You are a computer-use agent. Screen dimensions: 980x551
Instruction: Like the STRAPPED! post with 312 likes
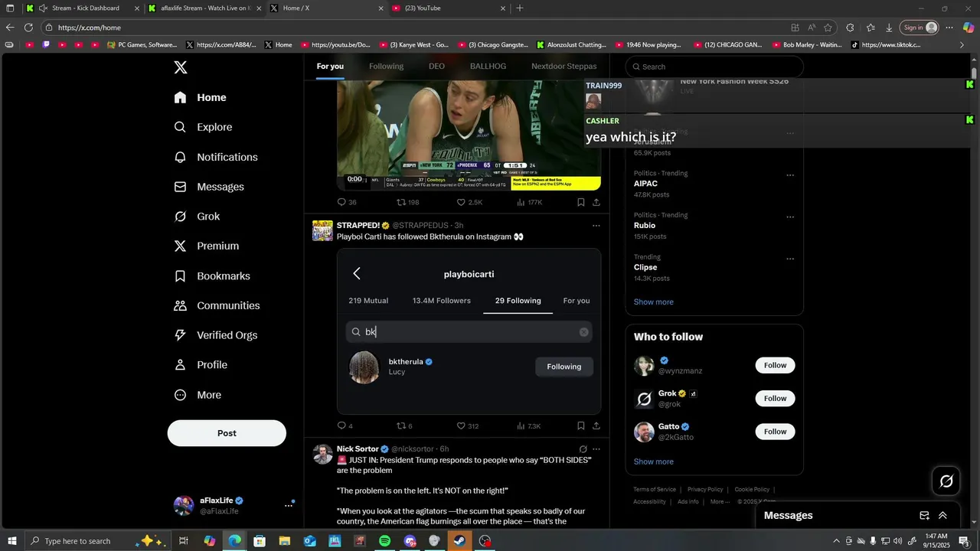click(x=461, y=425)
